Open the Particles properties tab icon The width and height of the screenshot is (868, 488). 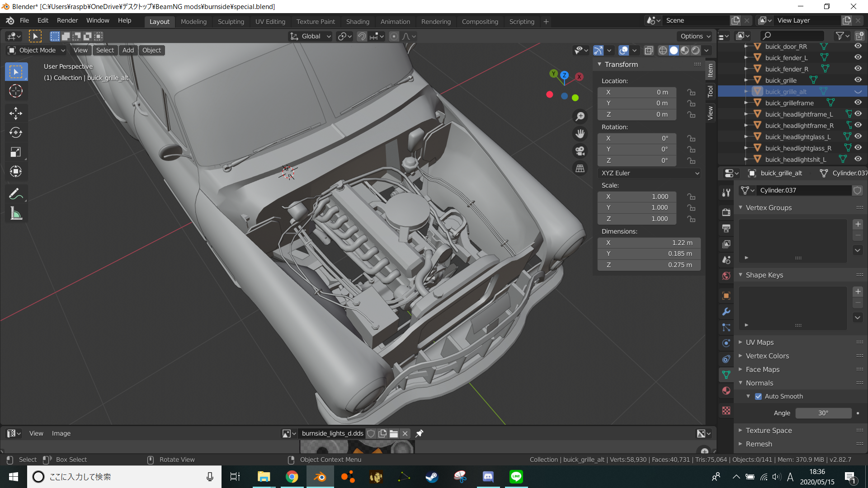pyautogui.click(x=726, y=327)
